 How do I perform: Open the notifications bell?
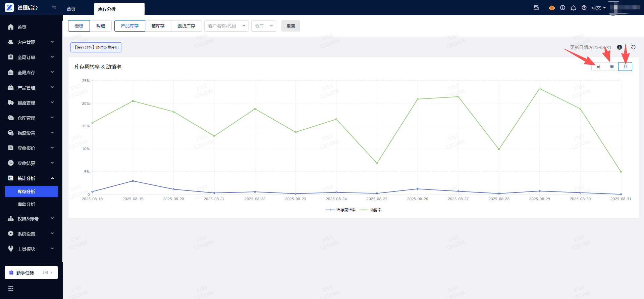[573, 8]
